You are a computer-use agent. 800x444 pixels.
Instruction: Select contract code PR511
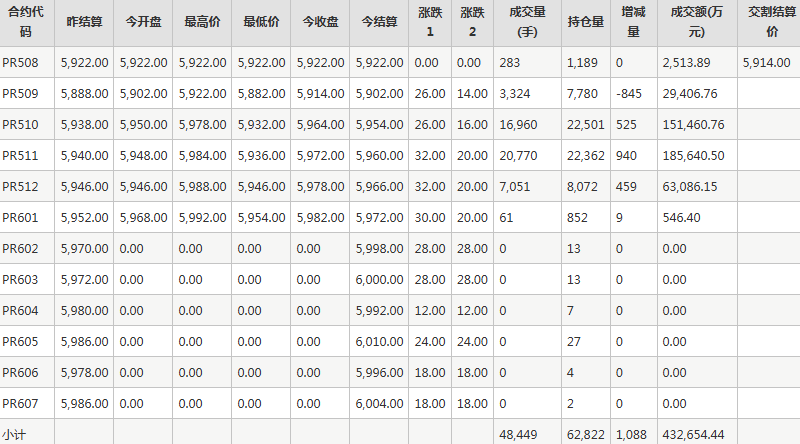pyautogui.click(x=20, y=156)
